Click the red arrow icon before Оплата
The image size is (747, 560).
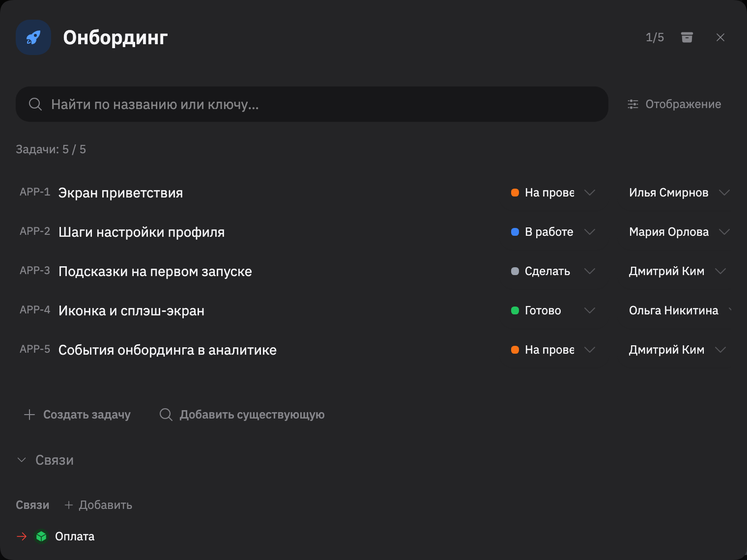tap(22, 536)
